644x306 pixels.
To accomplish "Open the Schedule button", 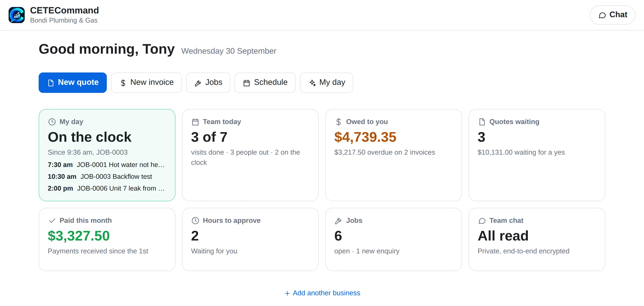I will pyautogui.click(x=265, y=83).
